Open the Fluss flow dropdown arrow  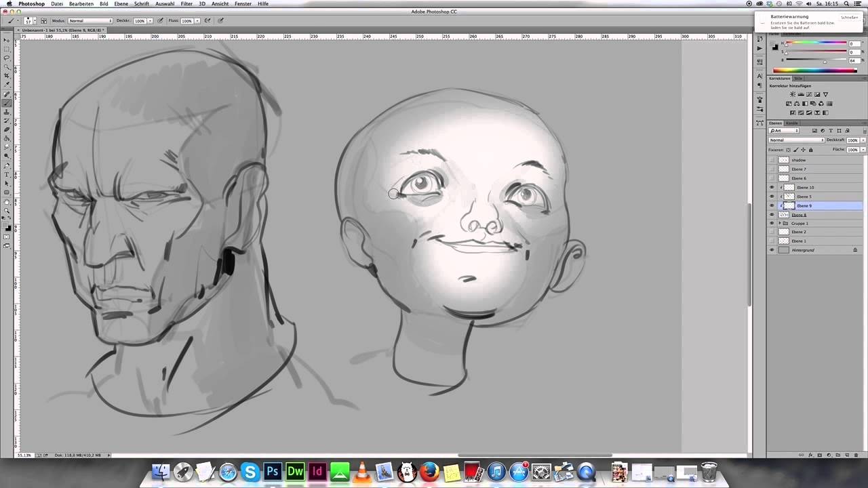(x=197, y=21)
